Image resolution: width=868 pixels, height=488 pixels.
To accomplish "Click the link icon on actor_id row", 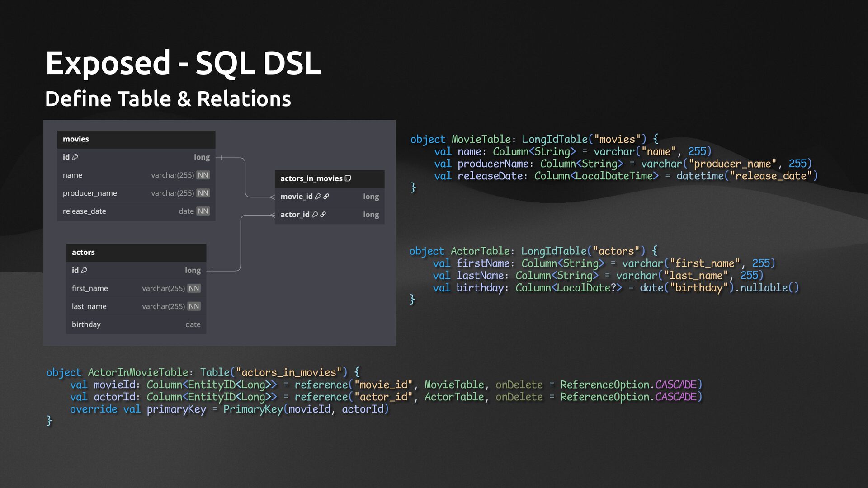I will click(x=323, y=215).
